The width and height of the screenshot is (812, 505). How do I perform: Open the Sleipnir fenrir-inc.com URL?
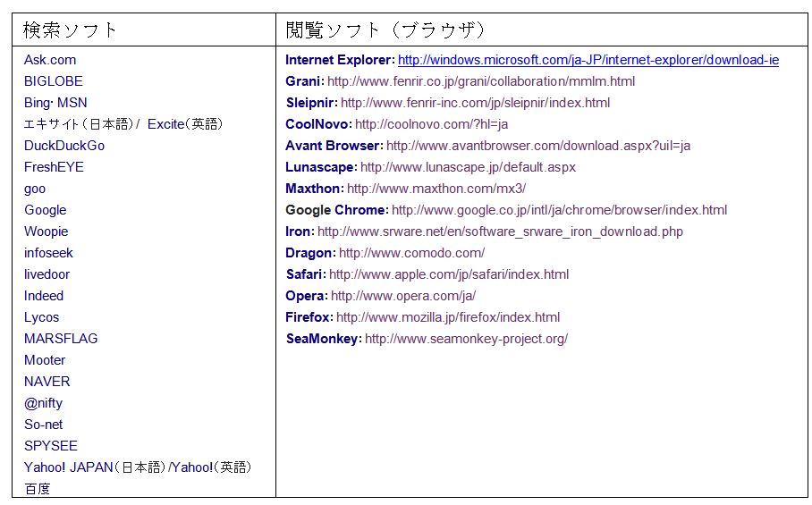coord(476,103)
